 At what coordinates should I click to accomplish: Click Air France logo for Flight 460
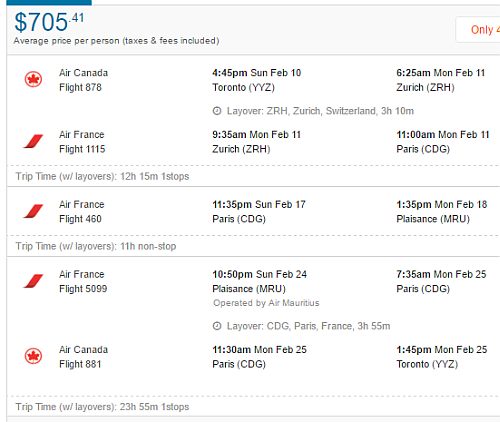[x=33, y=211]
